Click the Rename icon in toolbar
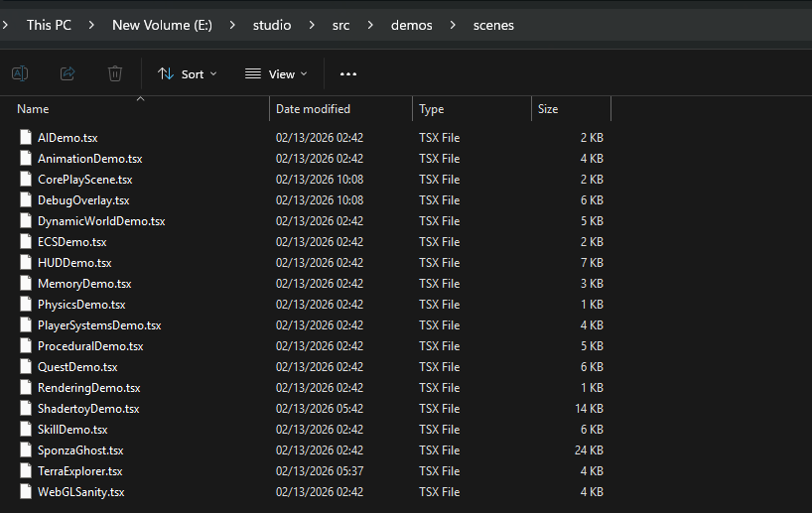Viewport: 812px width, 513px height. coord(20,73)
